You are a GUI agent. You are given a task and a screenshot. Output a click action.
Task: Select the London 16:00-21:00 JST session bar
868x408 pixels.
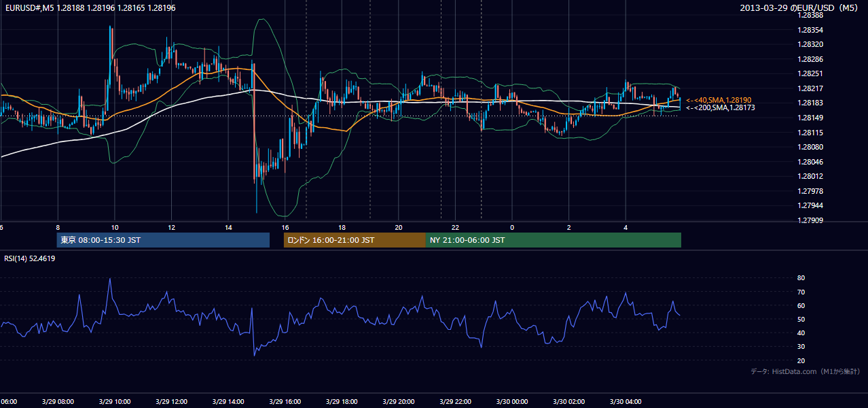tap(355, 240)
